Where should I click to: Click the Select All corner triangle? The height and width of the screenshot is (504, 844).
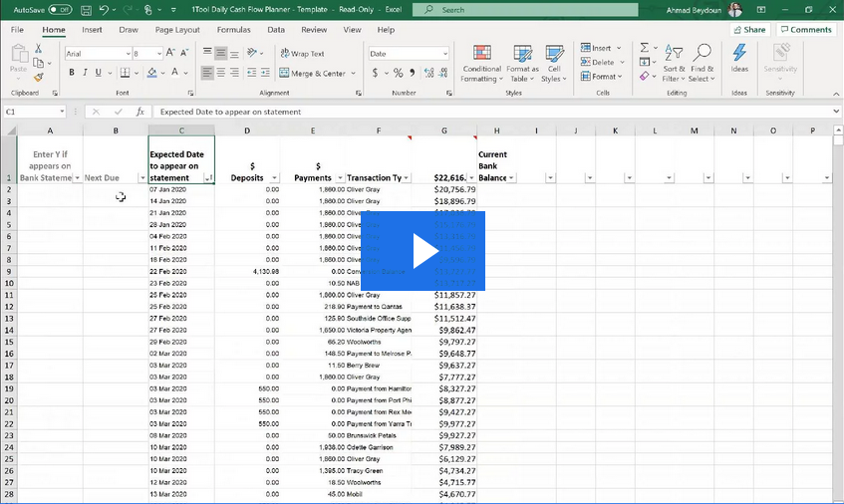pyautogui.click(x=9, y=130)
